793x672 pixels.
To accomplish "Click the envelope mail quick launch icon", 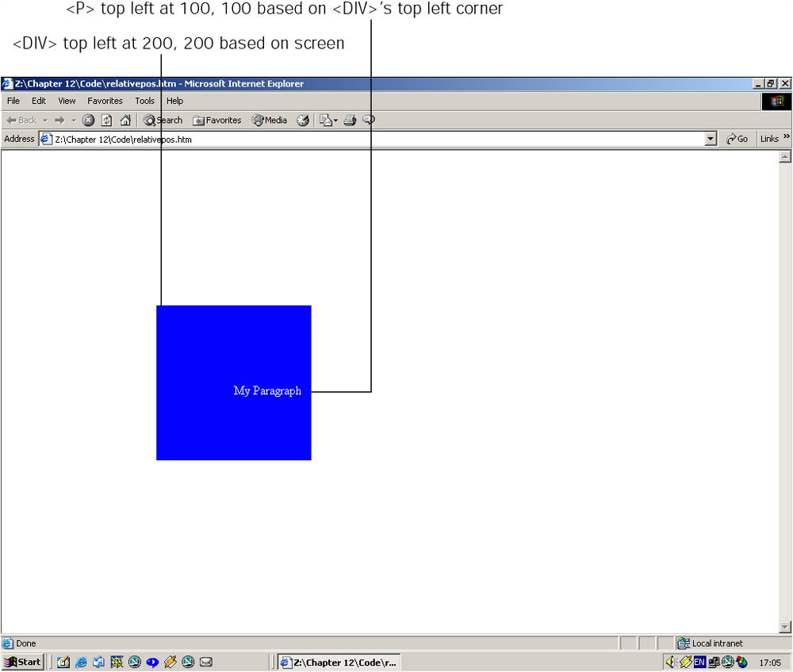I will coord(206,662).
